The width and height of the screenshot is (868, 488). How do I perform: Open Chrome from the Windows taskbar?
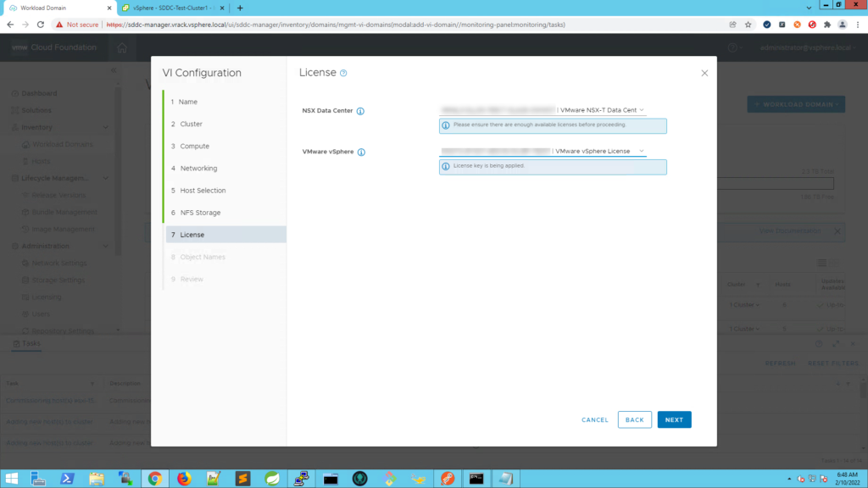155,478
